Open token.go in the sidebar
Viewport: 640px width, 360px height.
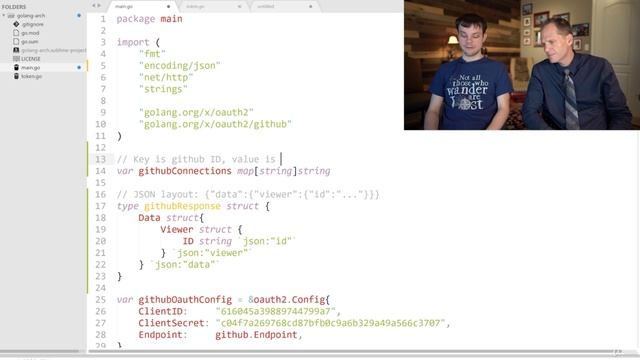coord(31,76)
